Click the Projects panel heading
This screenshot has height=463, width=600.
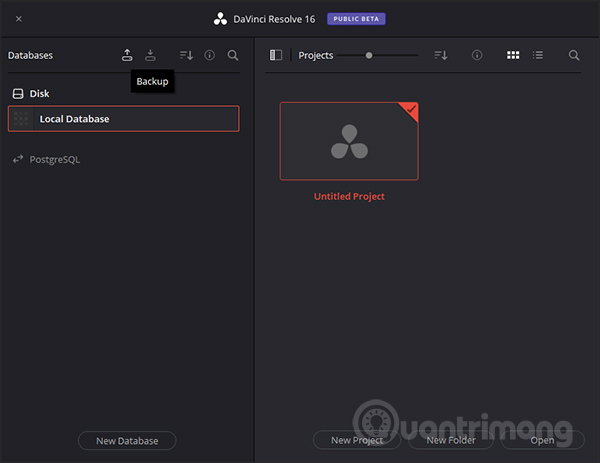(316, 55)
